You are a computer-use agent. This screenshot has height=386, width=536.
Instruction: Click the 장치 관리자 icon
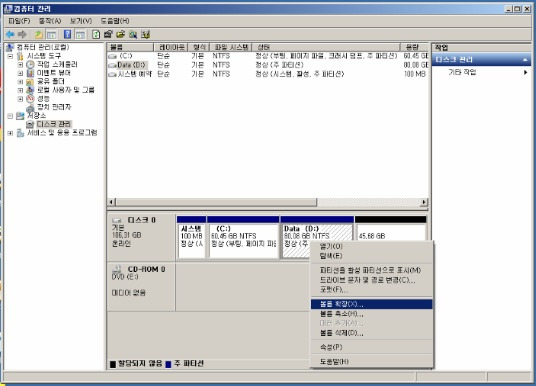30,107
